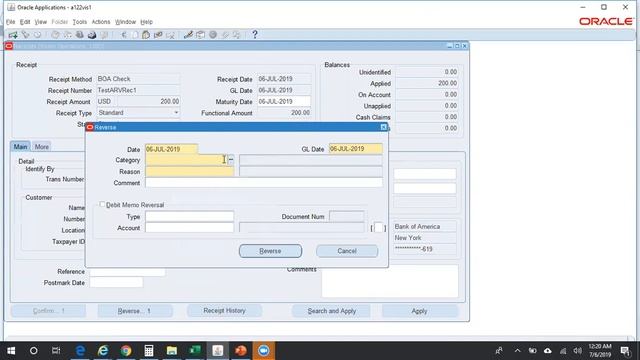640x360 pixels.
Task: Click the Paste toolbar icon
Action: (x=146, y=35)
